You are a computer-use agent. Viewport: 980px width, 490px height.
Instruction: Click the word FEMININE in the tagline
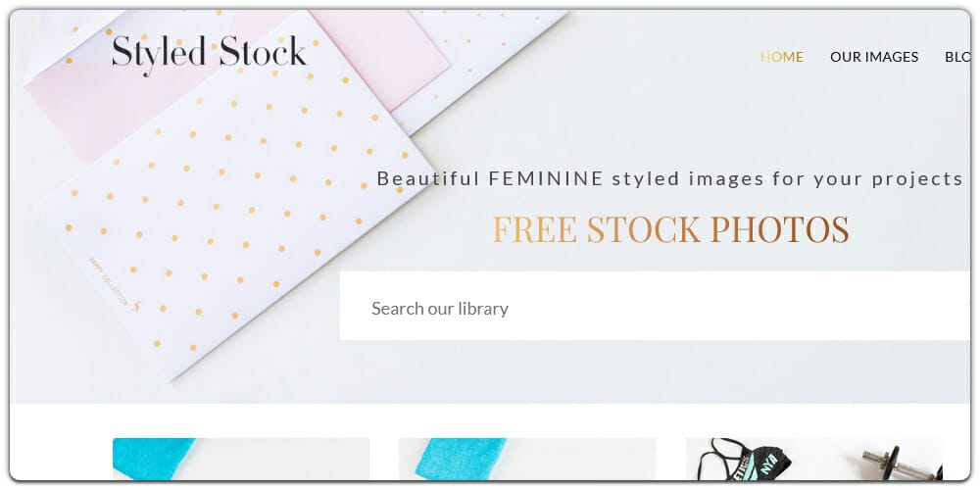[546, 178]
